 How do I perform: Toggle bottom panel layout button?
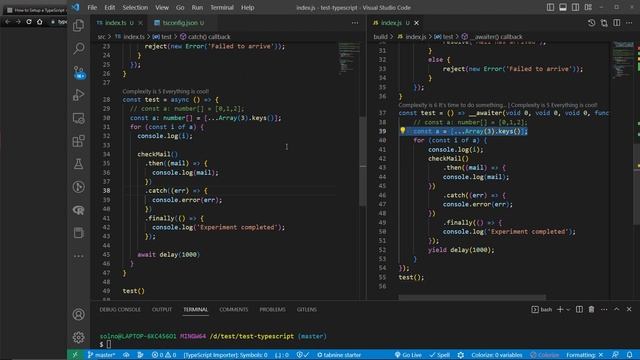562,7
